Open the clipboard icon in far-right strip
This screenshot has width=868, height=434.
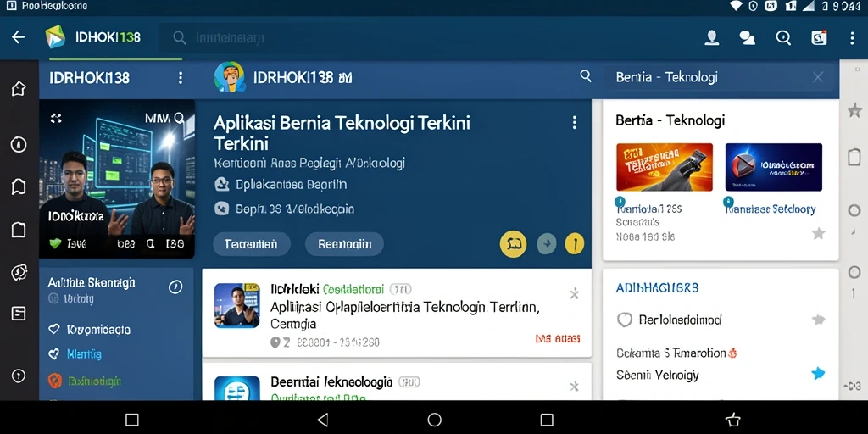854,157
